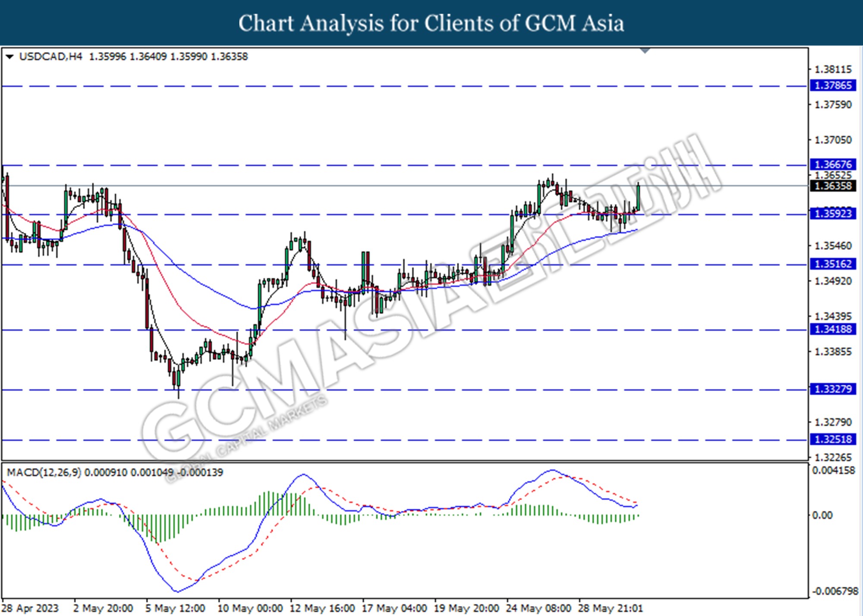
Task: Click the 1.32265 price axis value
Action: click(833, 457)
